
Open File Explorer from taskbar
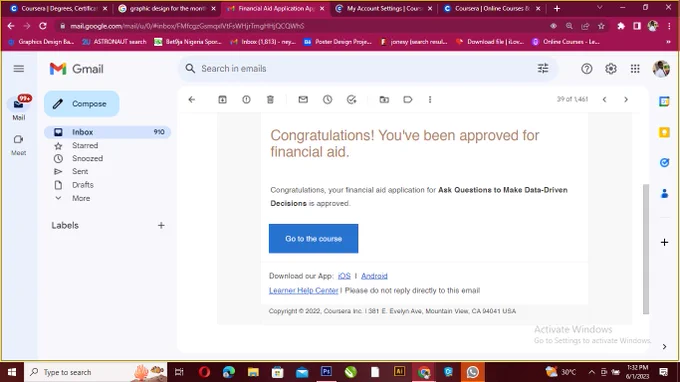coord(253,372)
